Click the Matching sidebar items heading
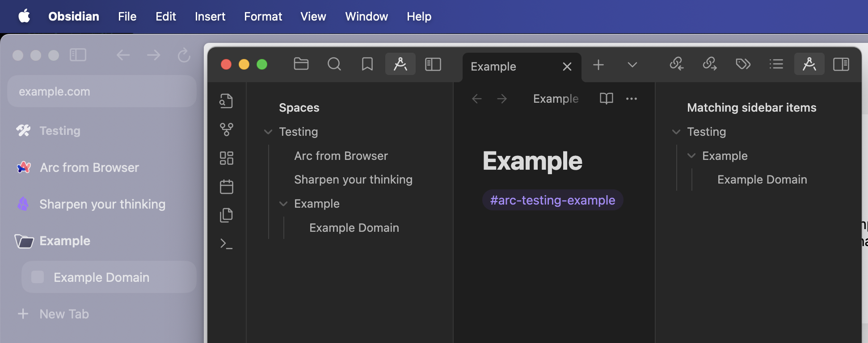 751,108
